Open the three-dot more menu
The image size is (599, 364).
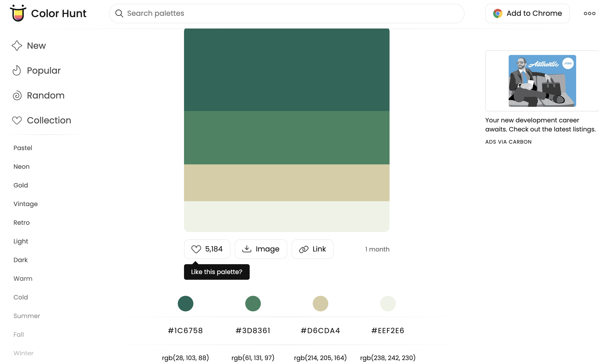pyautogui.click(x=589, y=13)
